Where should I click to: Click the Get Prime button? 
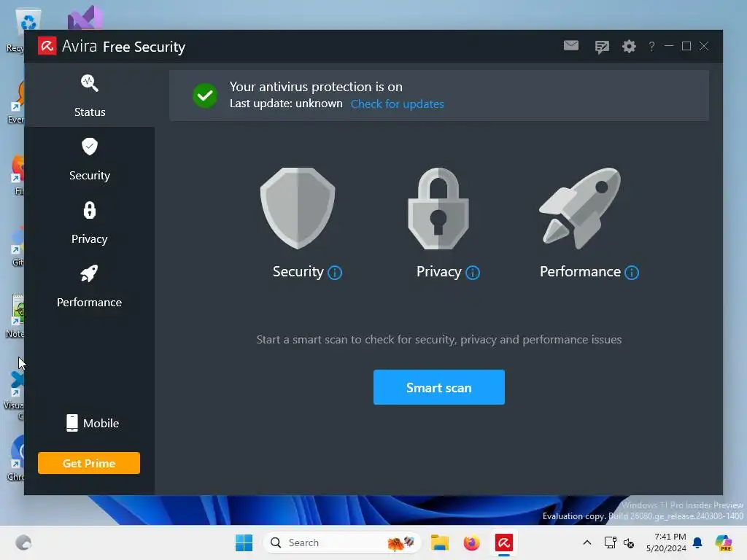89,463
